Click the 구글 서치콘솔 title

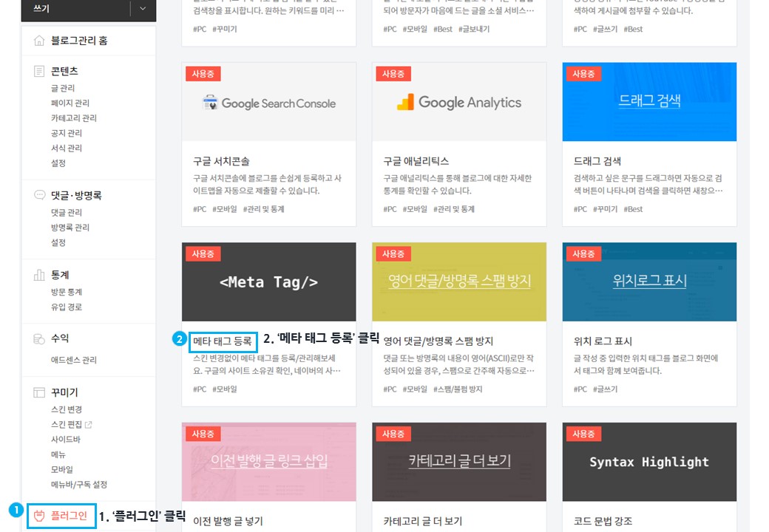pyautogui.click(x=221, y=161)
